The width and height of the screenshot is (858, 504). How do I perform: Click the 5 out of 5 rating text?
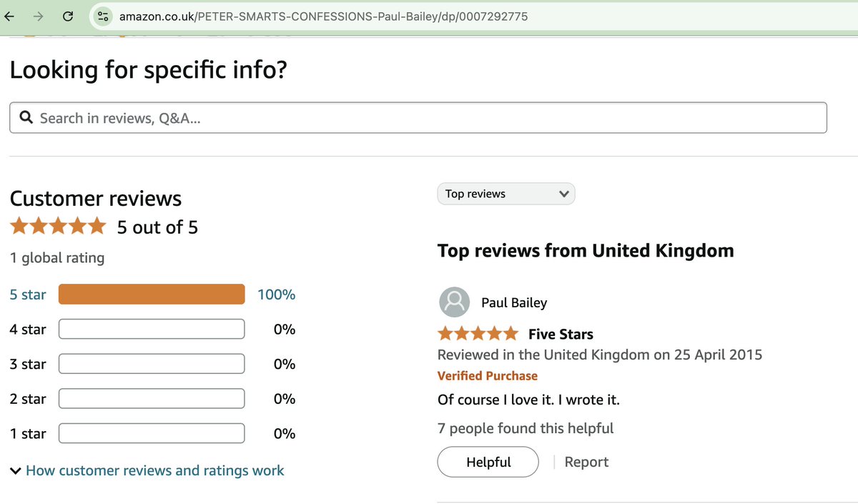pyautogui.click(x=157, y=227)
